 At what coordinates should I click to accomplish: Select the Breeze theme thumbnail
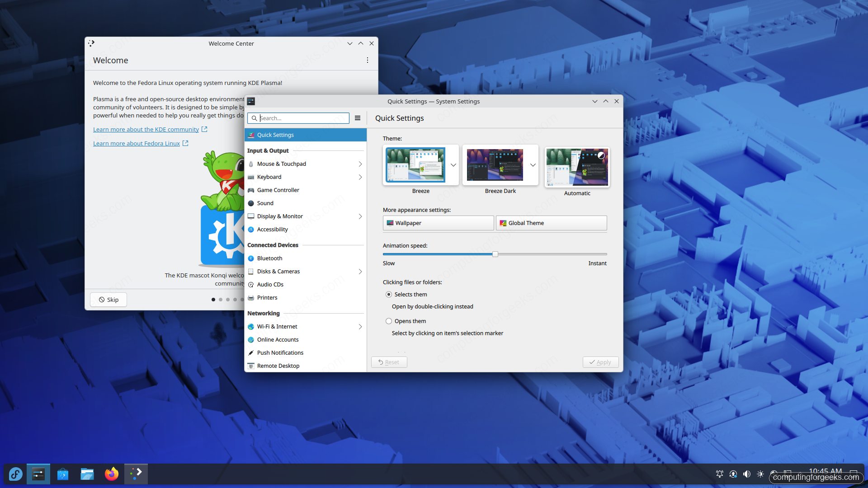415,165
